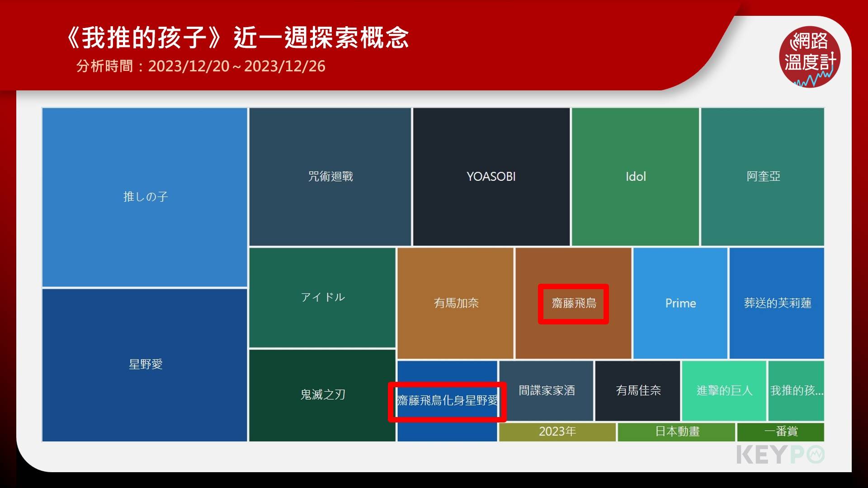Click the 一番賞 tile
The image size is (868, 488).
(781, 432)
